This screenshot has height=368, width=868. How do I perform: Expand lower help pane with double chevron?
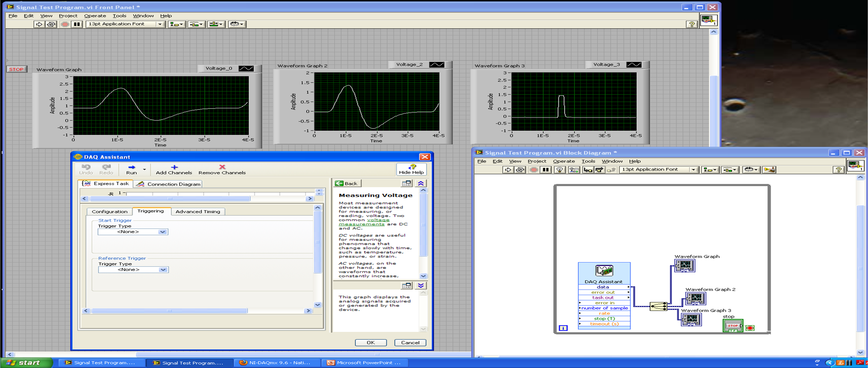click(x=421, y=286)
